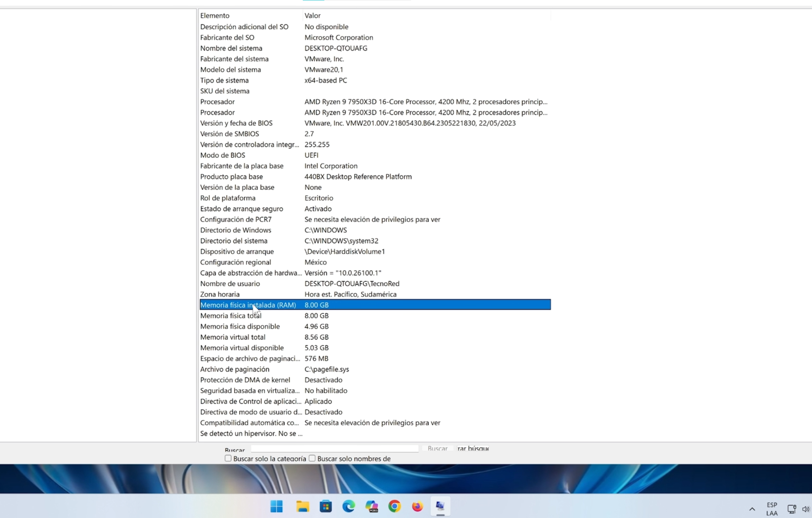This screenshot has height=518, width=812.
Task: Select the 'Configuración de PCR7' row
Action: [375, 219]
